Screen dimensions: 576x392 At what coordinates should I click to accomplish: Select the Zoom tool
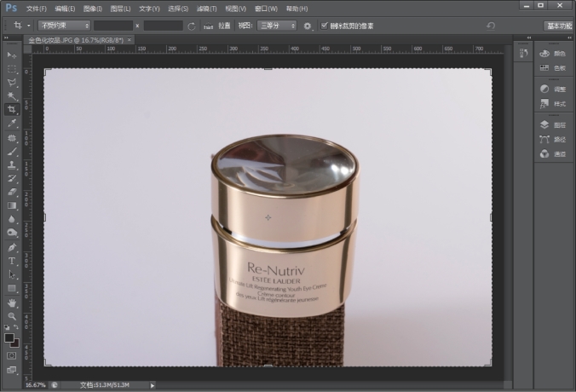[12, 316]
